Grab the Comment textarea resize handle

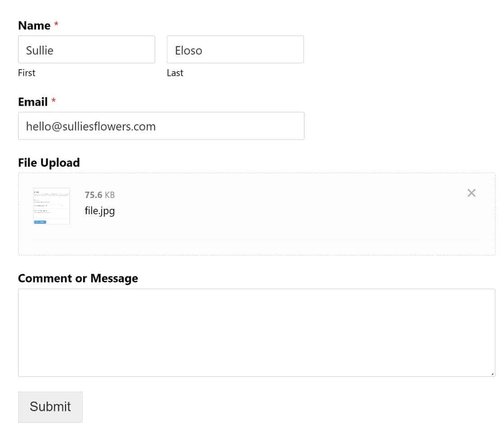492,374
